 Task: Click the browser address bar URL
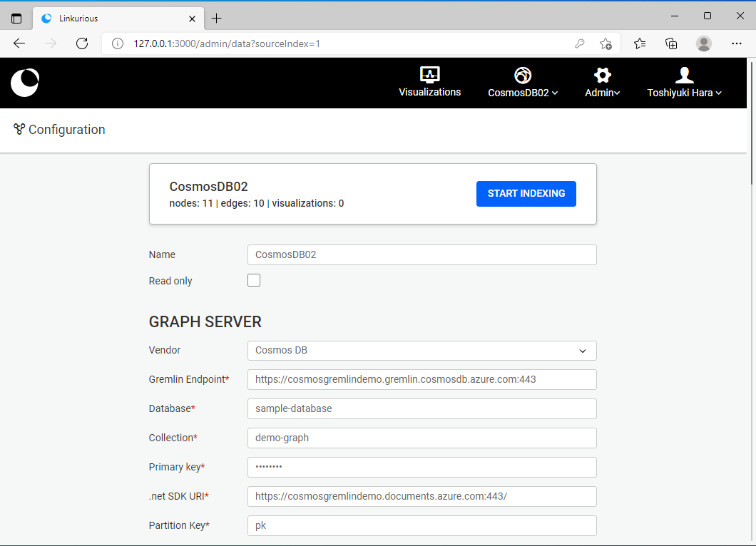click(227, 44)
